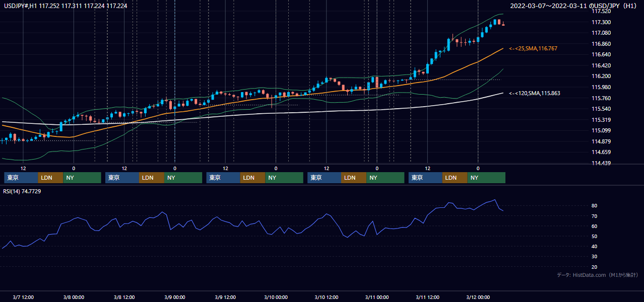Select the 3/8 00:00 date label

coord(74,297)
